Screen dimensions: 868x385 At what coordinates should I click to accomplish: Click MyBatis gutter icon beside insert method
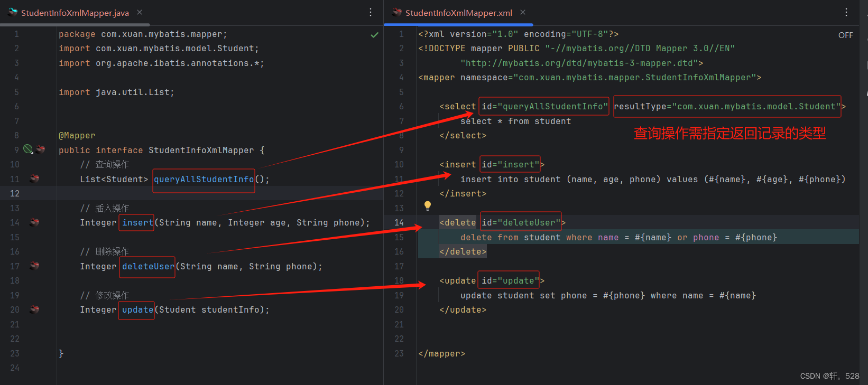pos(34,222)
